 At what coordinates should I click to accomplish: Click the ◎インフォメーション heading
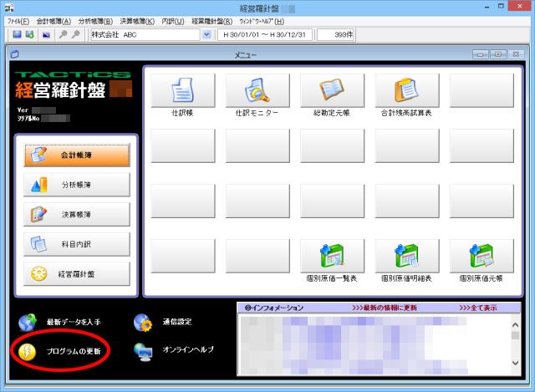pos(274,308)
